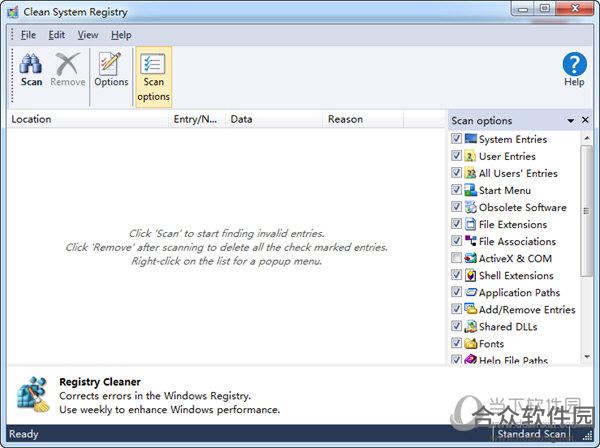Open the Scan options panel dropdown arrow
This screenshot has width=600, height=448.
point(571,121)
